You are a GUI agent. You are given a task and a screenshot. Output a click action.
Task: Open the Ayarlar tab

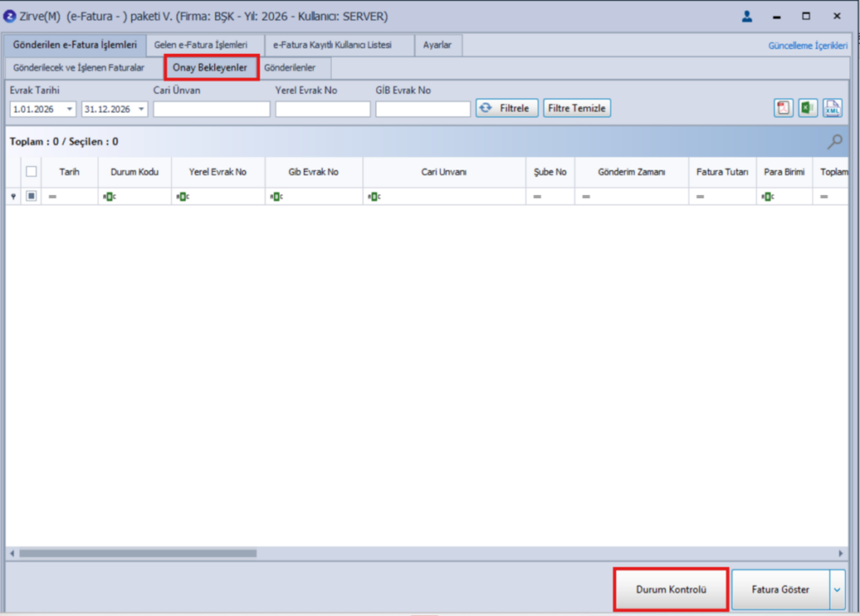tap(437, 45)
